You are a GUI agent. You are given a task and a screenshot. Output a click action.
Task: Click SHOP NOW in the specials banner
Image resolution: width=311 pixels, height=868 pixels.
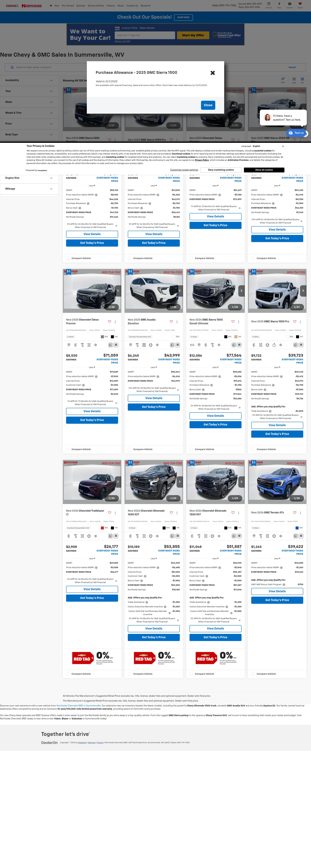click(x=183, y=17)
